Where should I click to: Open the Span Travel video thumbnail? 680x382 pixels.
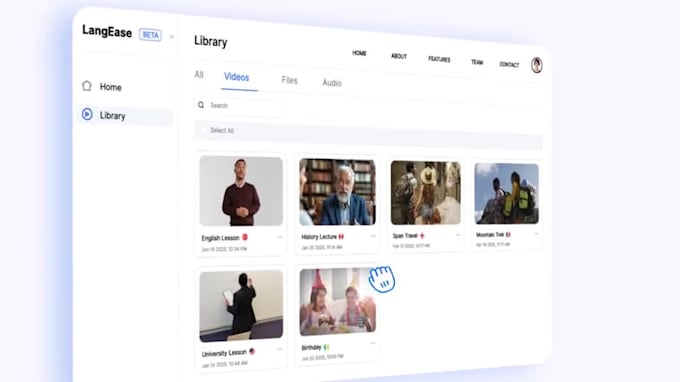pyautogui.click(x=425, y=193)
